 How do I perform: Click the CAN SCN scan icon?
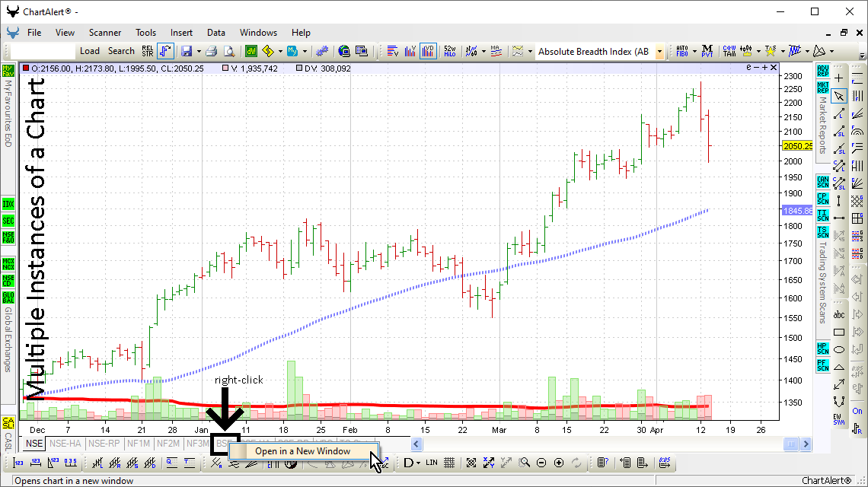point(822,182)
